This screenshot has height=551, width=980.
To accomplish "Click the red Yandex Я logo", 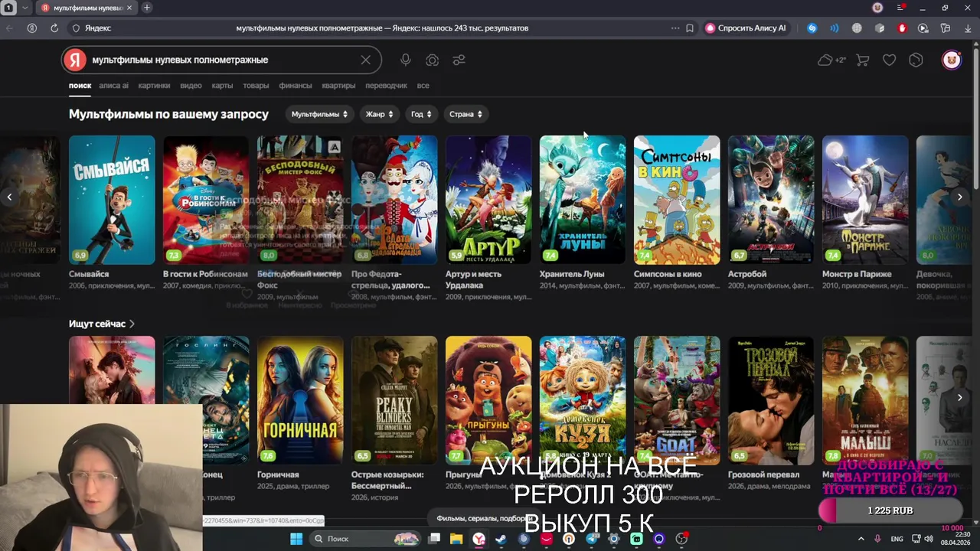I will [x=74, y=60].
